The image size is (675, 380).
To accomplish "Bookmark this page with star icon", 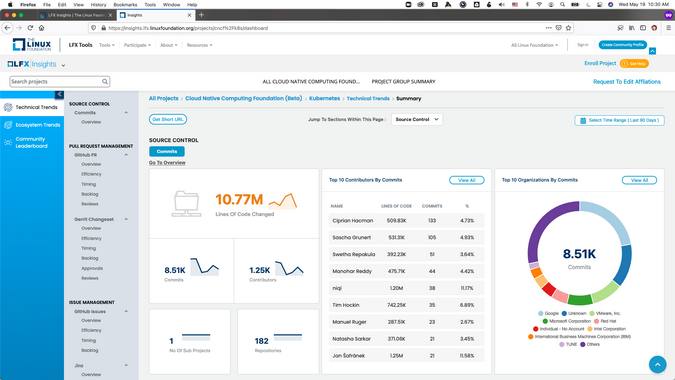I will coord(569,28).
